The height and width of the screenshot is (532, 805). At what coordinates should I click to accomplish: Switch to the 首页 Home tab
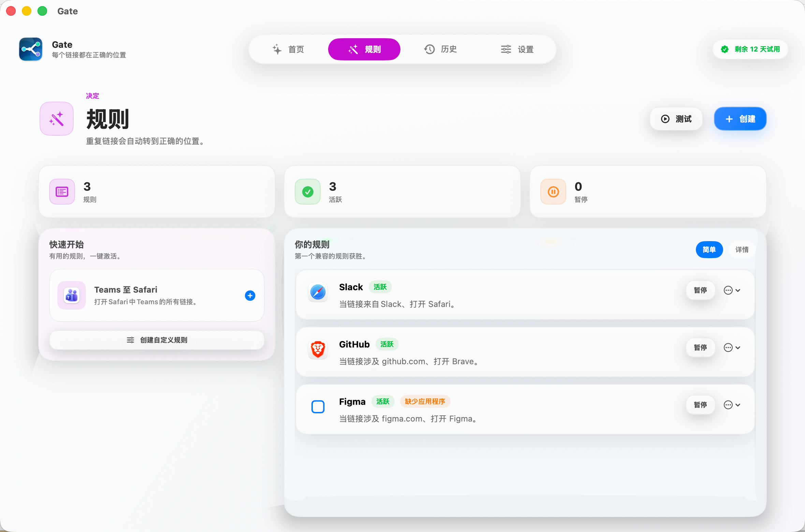pos(288,49)
